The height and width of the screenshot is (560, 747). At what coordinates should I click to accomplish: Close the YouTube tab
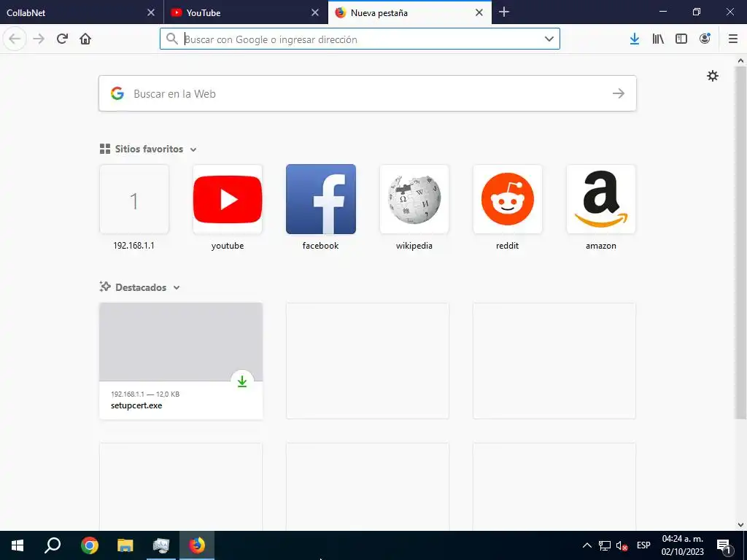pyautogui.click(x=315, y=12)
